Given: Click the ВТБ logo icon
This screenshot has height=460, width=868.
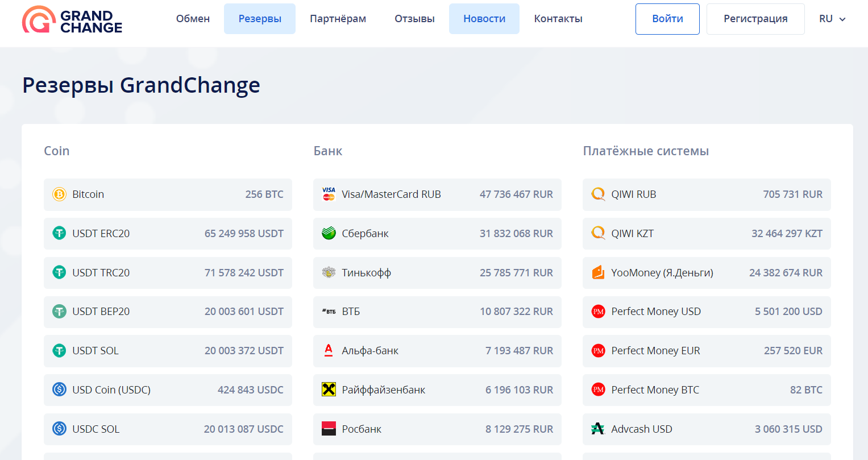Looking at the screenshot, I should [x=329, y=312].
